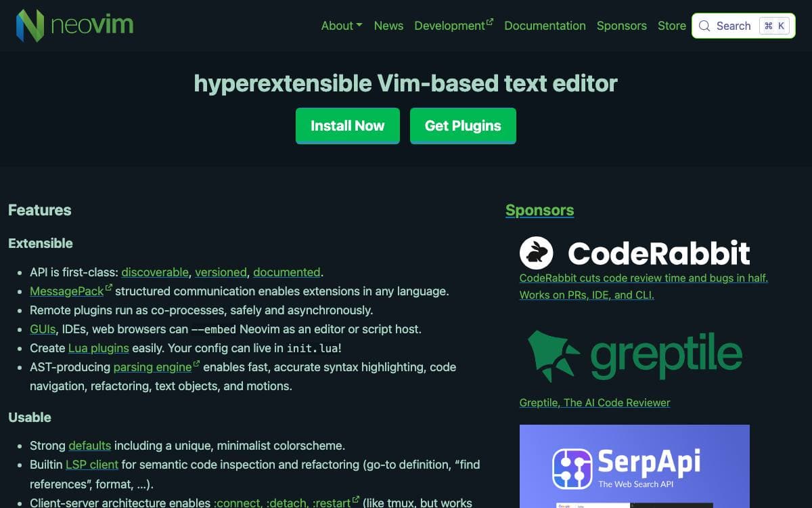Open the MessagePack external link
This screenshot has width=812, height=508.
click(x=71, y=291)
